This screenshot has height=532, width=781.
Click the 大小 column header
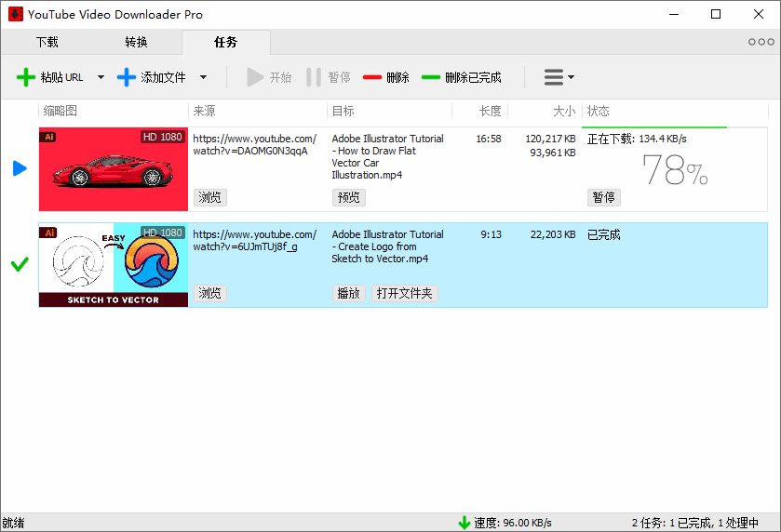(x=564, y=111)
